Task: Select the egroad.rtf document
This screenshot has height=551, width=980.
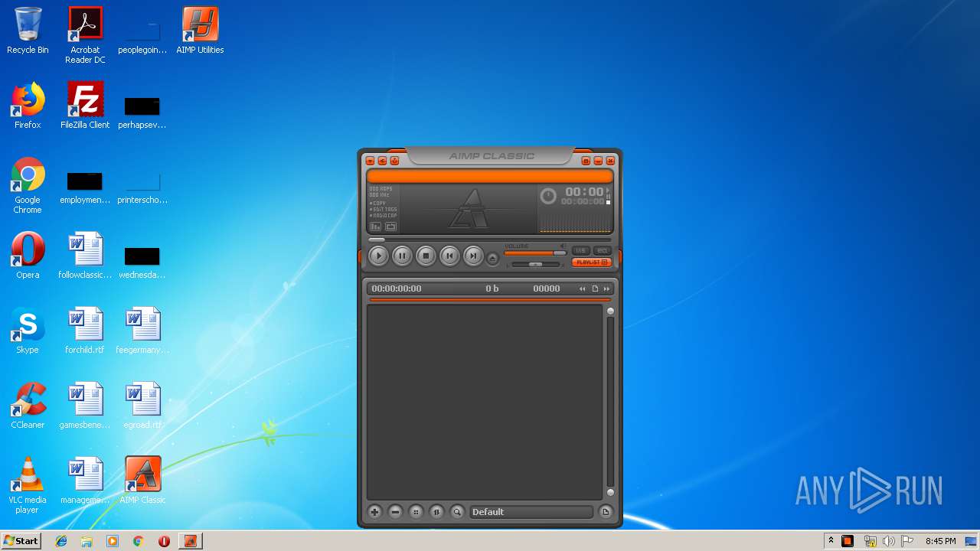Action: point(142,406)
